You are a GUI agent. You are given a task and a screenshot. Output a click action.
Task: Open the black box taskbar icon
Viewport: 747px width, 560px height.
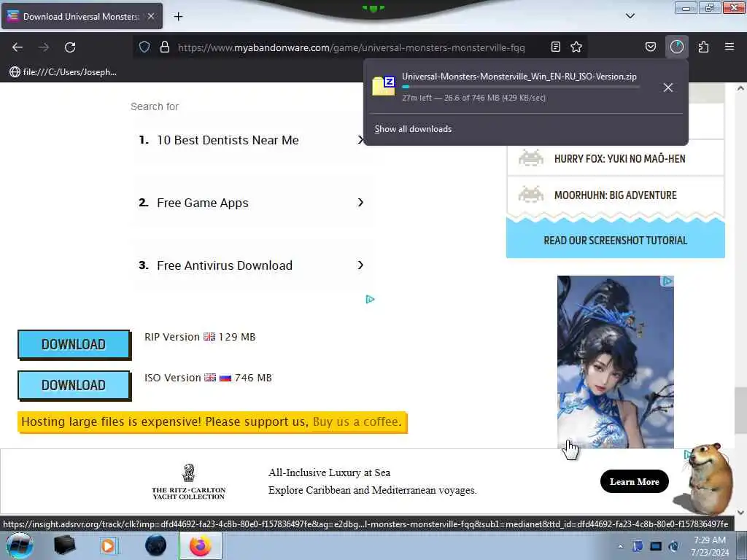click(x=64, y=545)
